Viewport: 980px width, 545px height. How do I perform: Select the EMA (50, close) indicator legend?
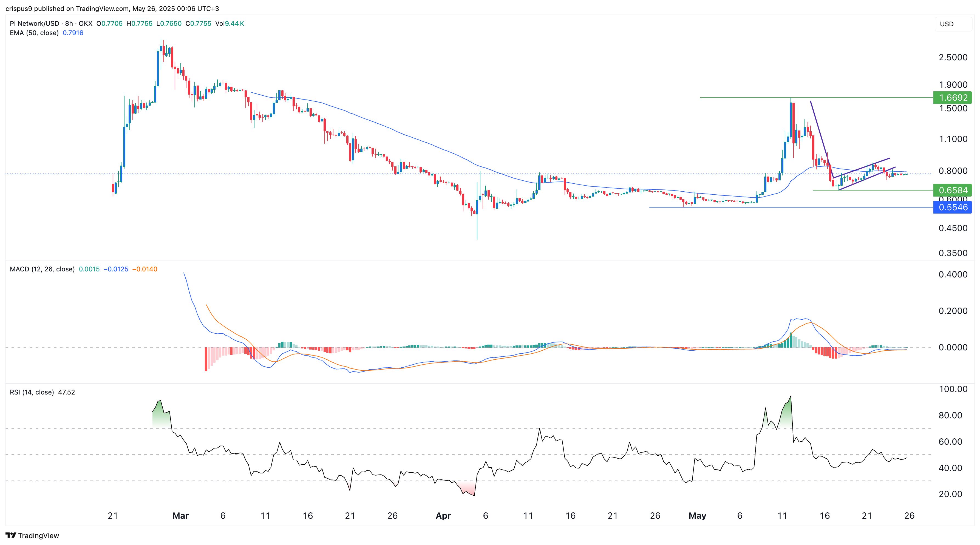coord(34,33)
